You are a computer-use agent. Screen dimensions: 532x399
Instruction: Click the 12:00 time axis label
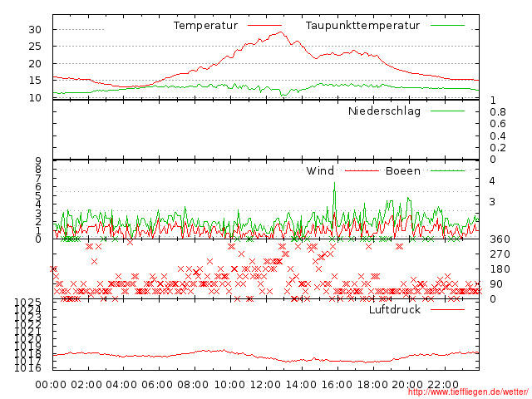[265, 385]
